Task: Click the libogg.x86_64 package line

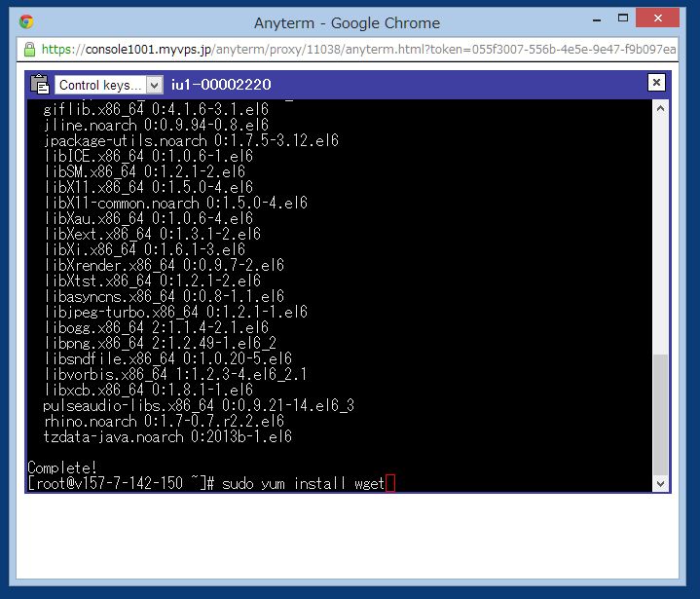Action: (156, 327)
